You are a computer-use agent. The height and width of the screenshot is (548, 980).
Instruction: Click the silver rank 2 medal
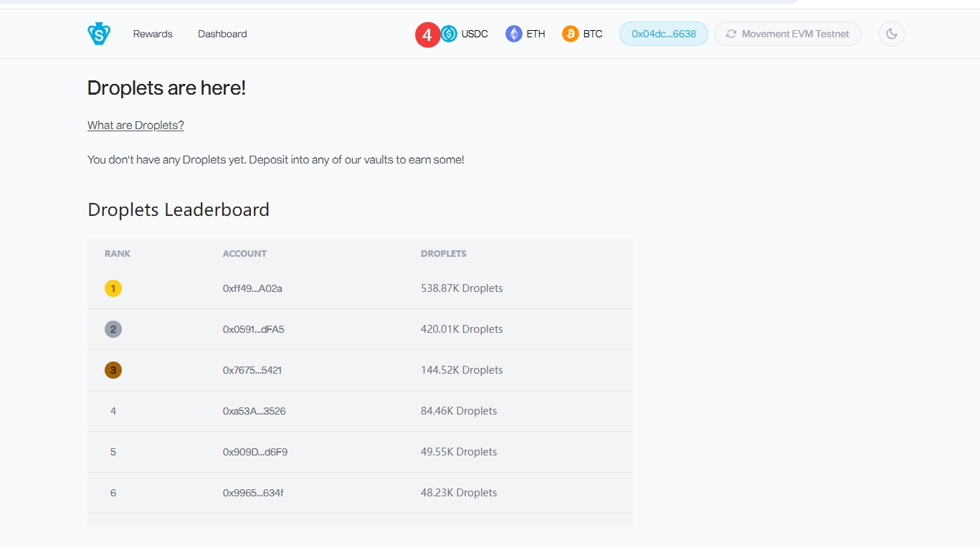pyautogui.click(x=113, y=329)
